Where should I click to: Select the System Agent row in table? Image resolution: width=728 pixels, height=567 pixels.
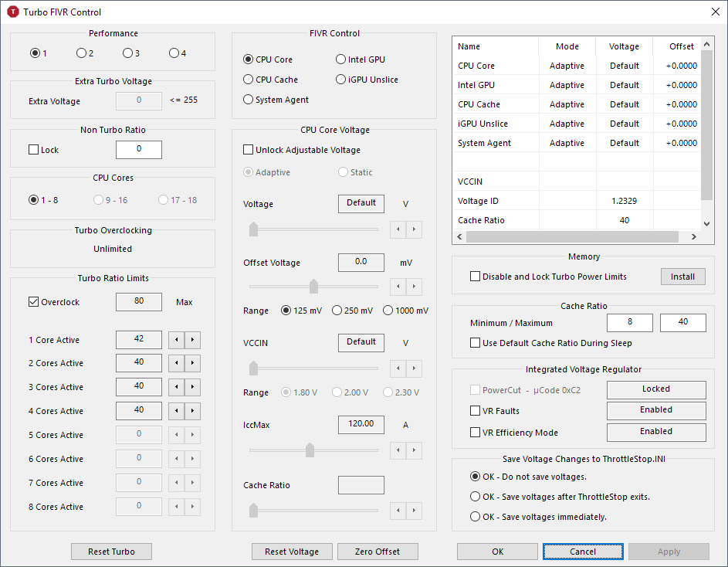tap(576, 143)
